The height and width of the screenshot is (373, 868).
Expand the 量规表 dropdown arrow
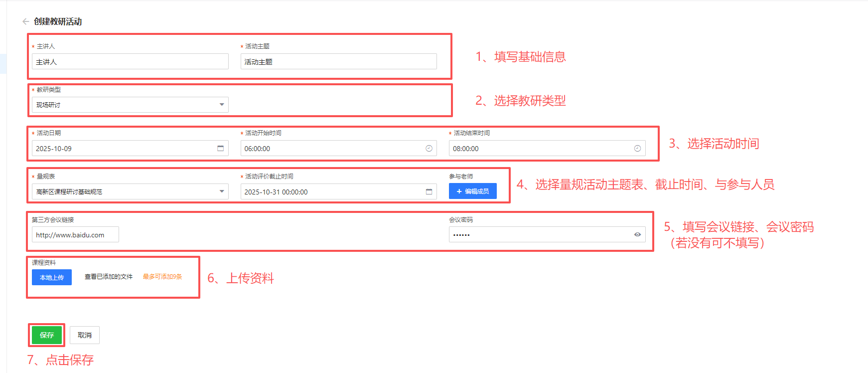tap(222, 191)
